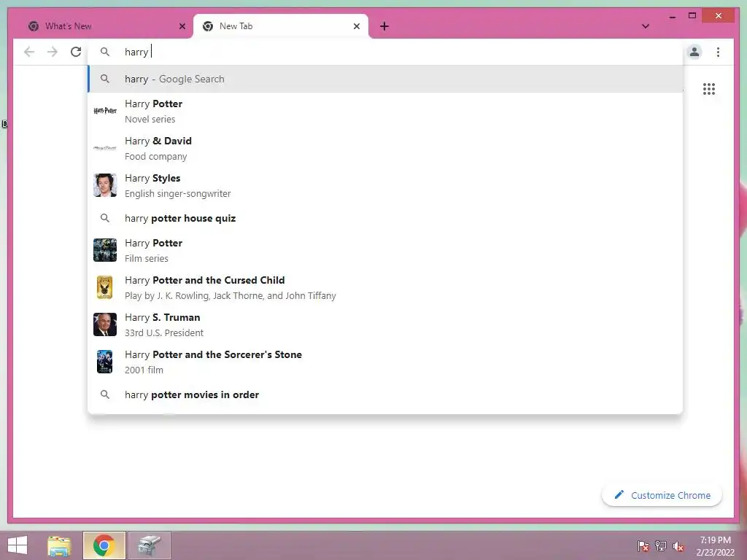Open the Google apps grid
Viewport: 747px width, 560px height.
coord(708,88)
